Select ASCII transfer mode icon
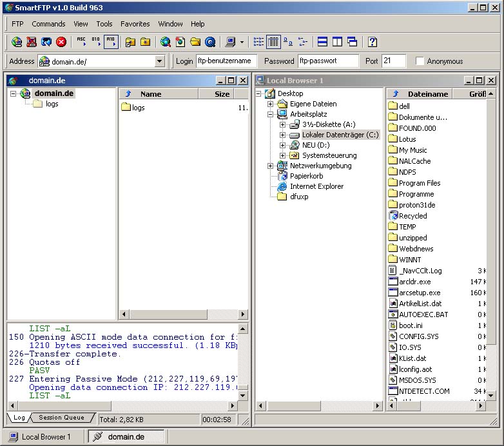Viewport: 504px width, 446px height. pyautogui.click(x=81, y=42)
